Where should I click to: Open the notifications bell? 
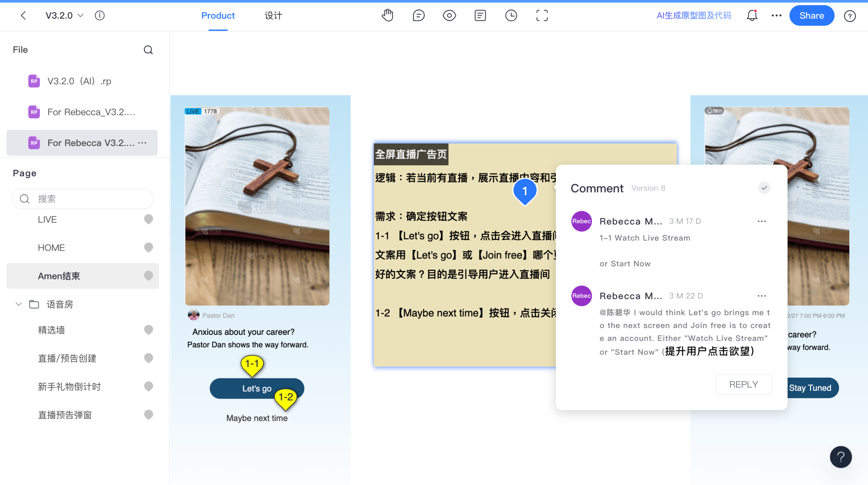coord(752,16)
